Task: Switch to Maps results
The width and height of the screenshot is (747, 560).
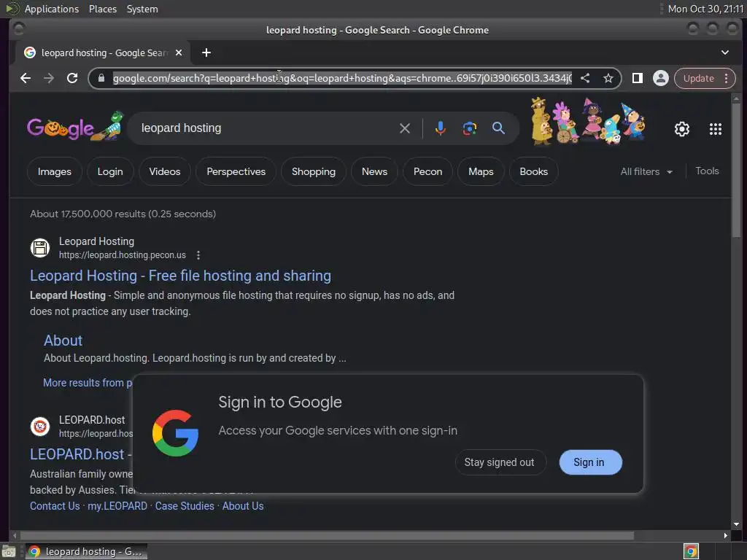Action: coord(481,171)
